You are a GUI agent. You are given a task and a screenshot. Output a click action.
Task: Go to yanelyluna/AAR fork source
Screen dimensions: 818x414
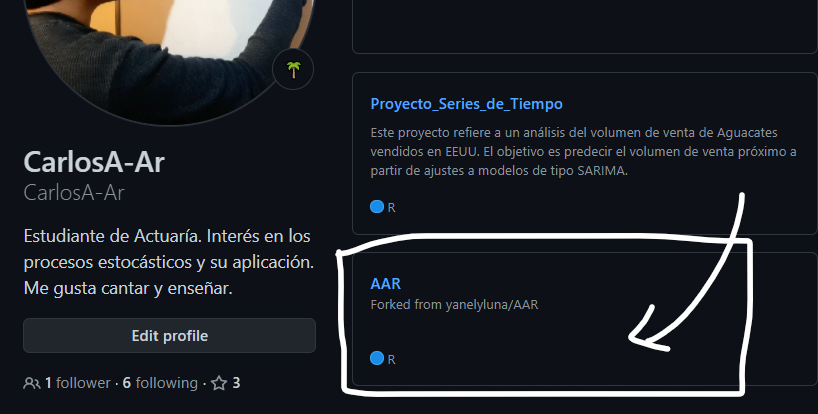[491, 305]
